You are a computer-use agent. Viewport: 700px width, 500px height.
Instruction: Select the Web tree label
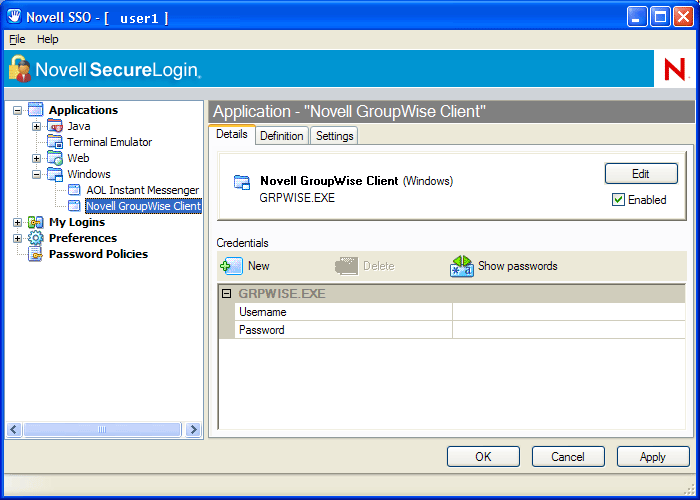[78, 158]
